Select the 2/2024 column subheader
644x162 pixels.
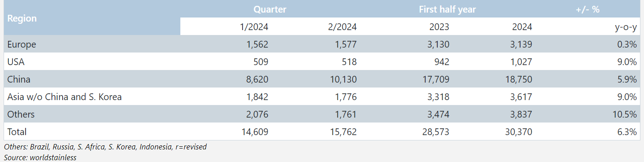click(x=342, y=27)
